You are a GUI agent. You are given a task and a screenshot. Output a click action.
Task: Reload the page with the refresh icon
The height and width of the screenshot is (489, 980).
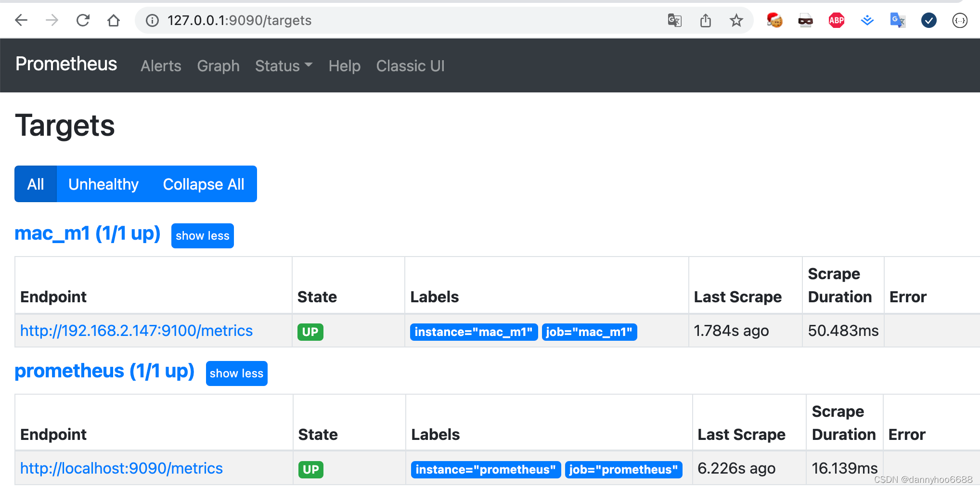pyautogui.click(x=83, y=20)
